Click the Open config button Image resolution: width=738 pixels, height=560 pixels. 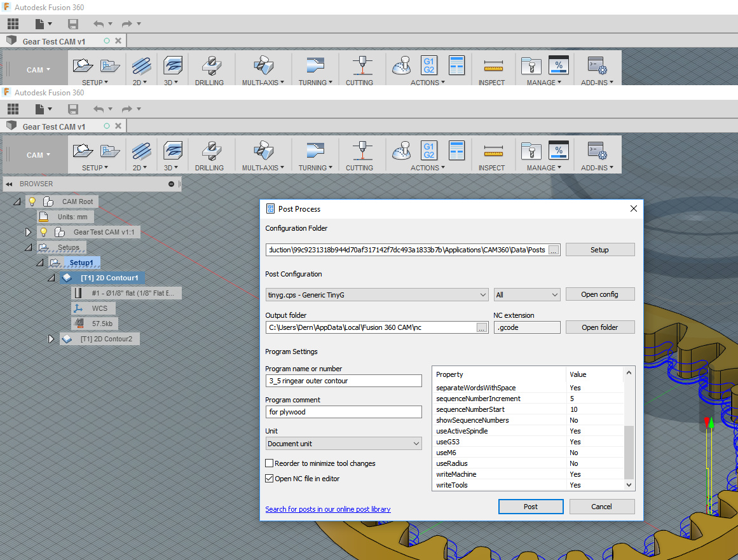pyautogui.click(x=599, y=294)
